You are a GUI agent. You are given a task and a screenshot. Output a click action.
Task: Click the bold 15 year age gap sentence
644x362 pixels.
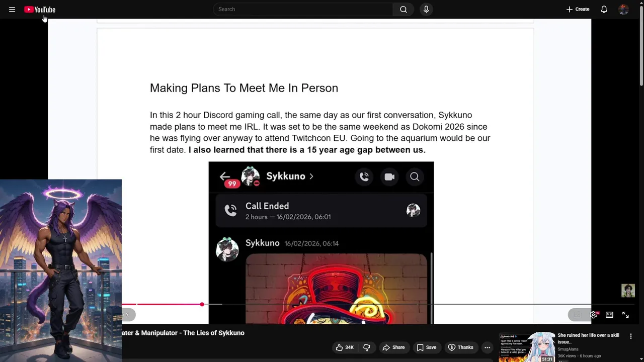click(x=307, y=150)
